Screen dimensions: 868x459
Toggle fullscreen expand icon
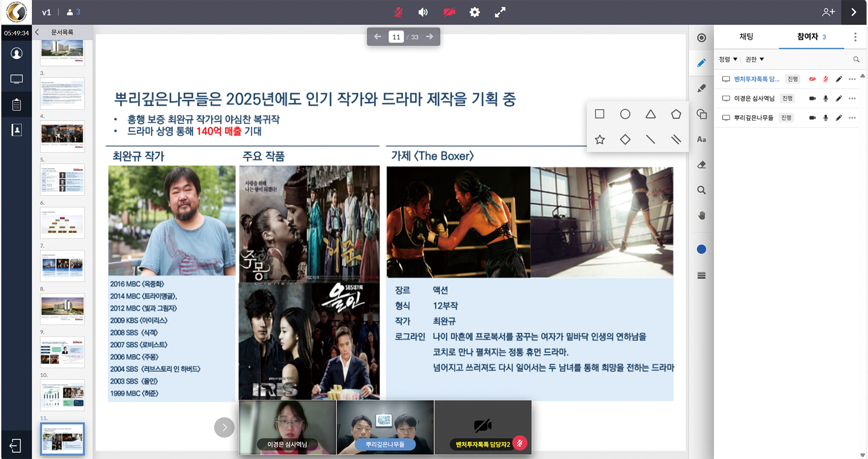pos(500,12)
